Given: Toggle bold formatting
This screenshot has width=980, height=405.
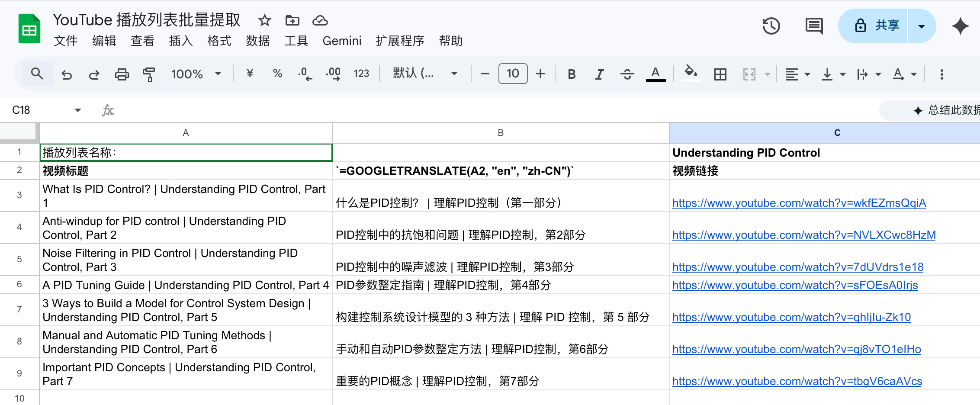Looking at the screenshot, I should (572, 74).
